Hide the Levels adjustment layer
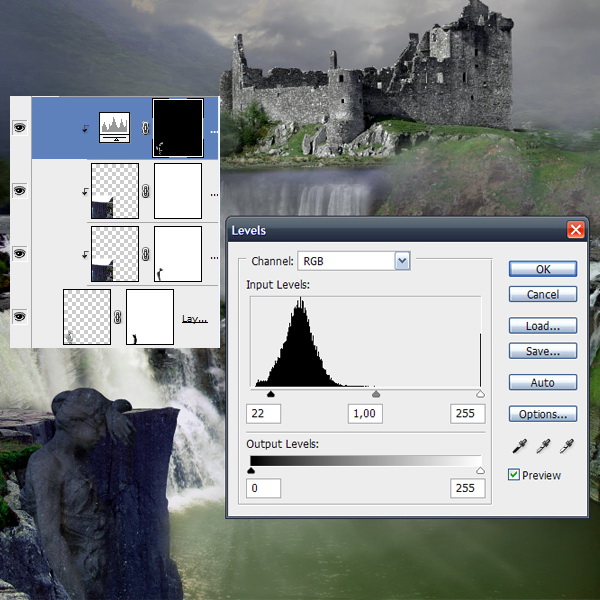 [19, 127]
